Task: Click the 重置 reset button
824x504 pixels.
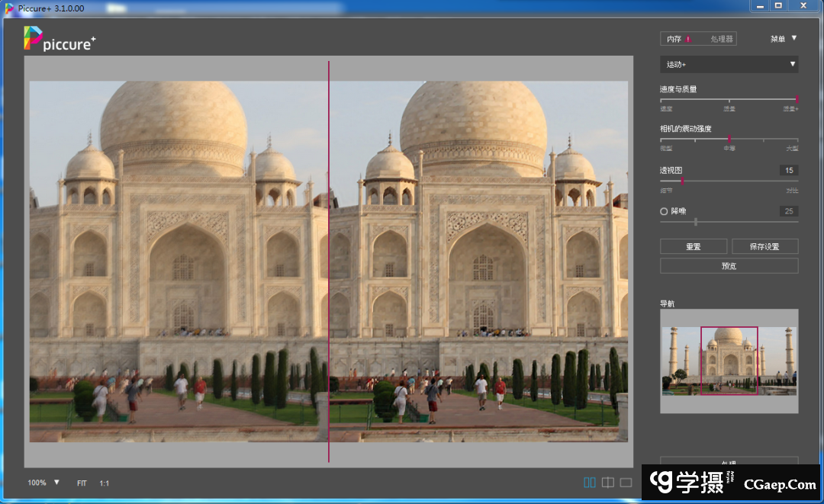Action: pos(693,246)
